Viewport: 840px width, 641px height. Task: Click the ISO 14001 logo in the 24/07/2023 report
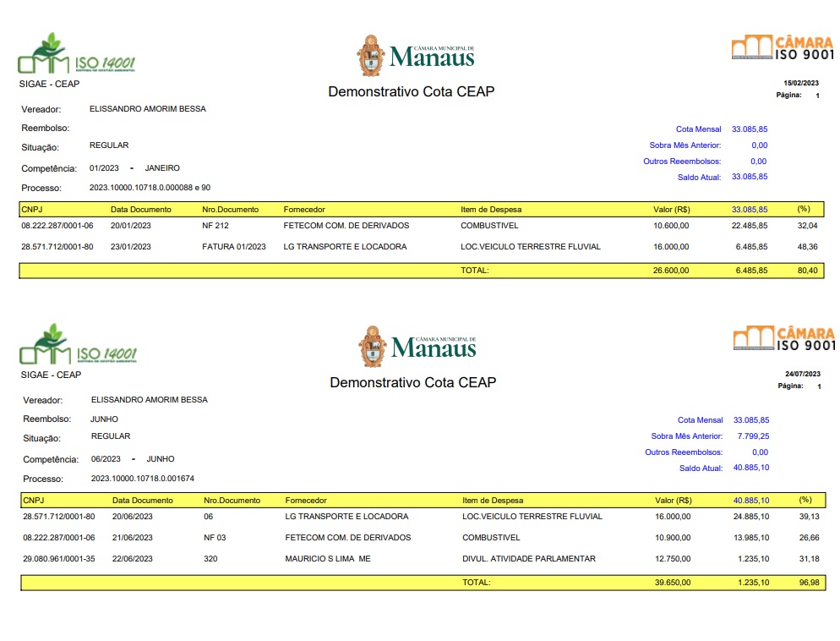click(79, 344)
